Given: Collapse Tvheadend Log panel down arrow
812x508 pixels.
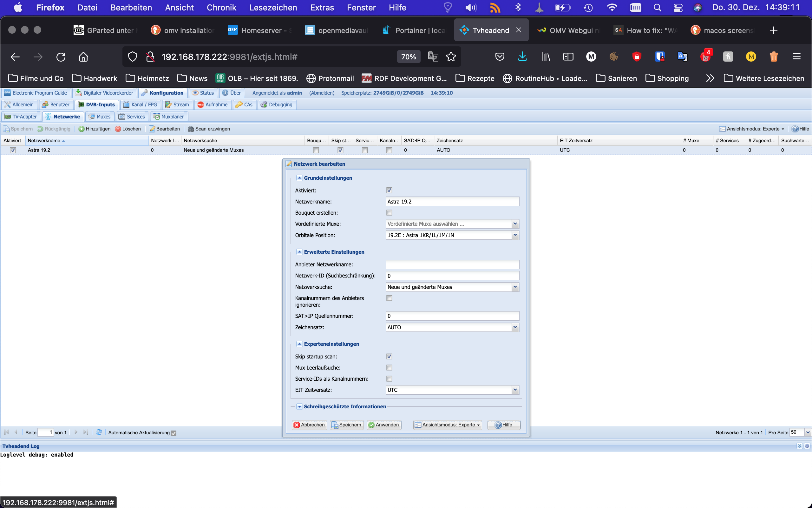Looking at the screenshot, I should pyautogui.click(x=800, y=446).
